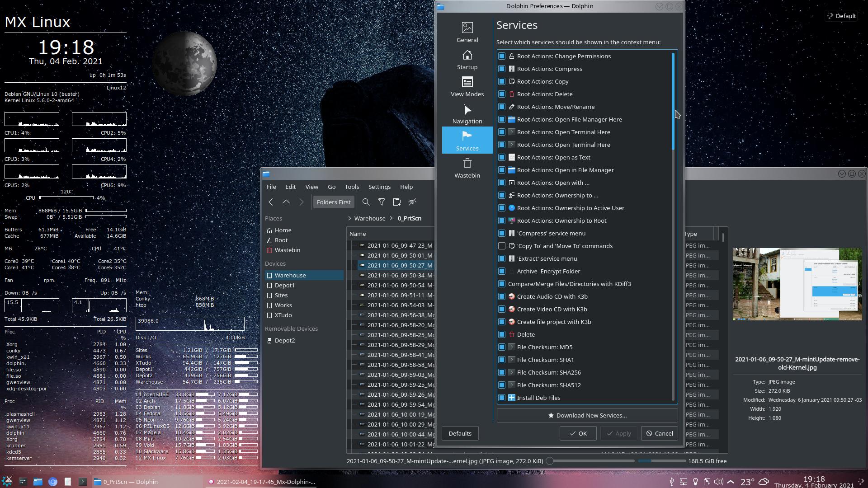
Task: Open Dolphin View menu
Action: (x=311, y=187)
